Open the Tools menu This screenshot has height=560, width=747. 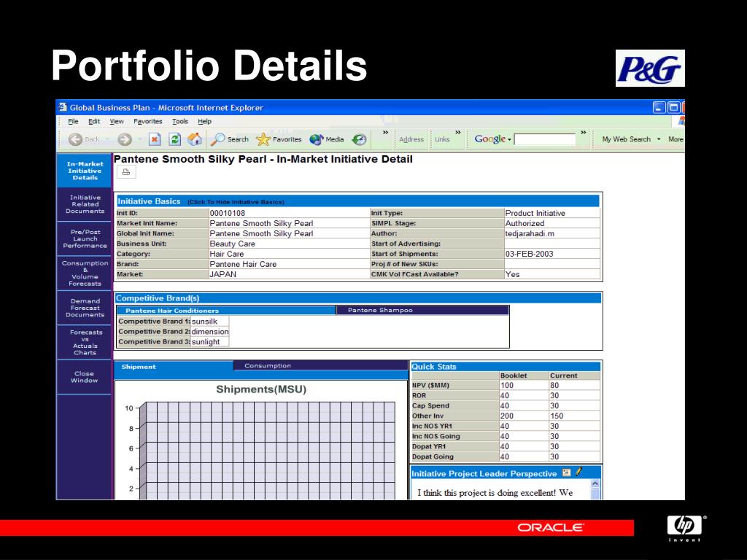tap(180, 122)
